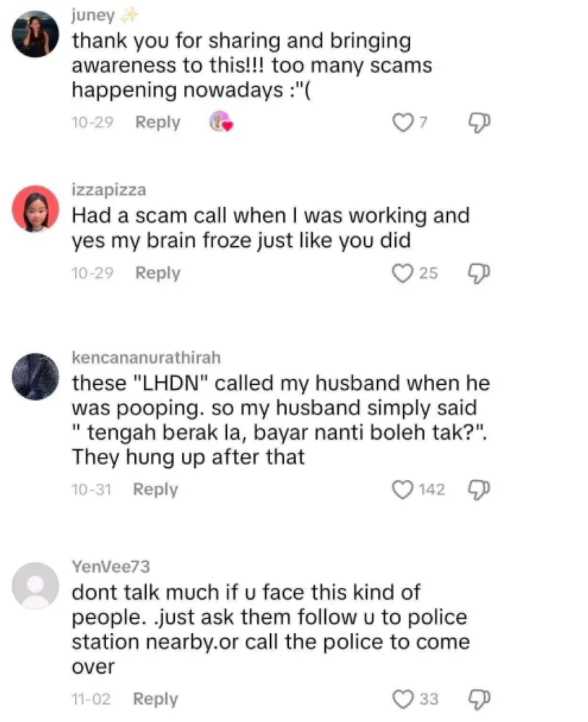This screenshot has width=588, height=722.
Task: Open juney's profile picture
Action: click(x=35, y=34)
